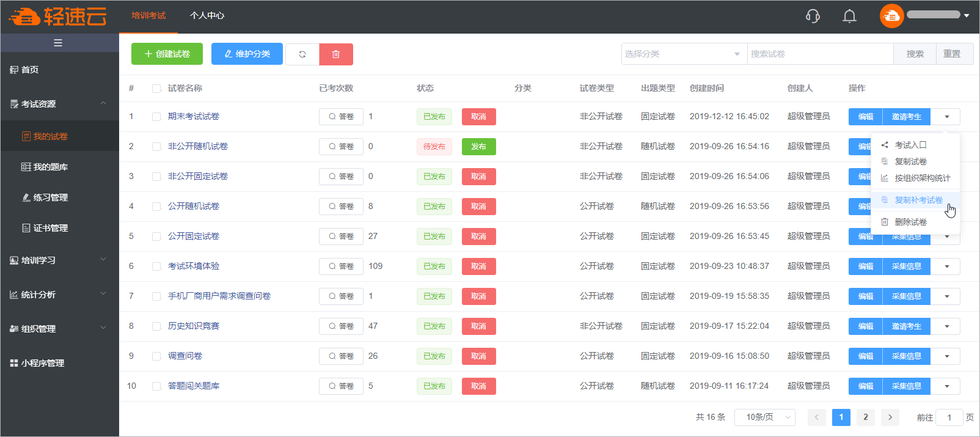Open 首页 in sidebar
Image resolution: width=980 pixels, height=437 pixels.
pos(59,70)
